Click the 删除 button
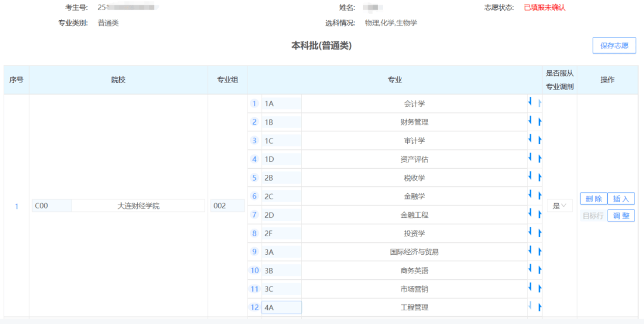The height and width of the screenshot is (324, 644). tap(593, 199)
